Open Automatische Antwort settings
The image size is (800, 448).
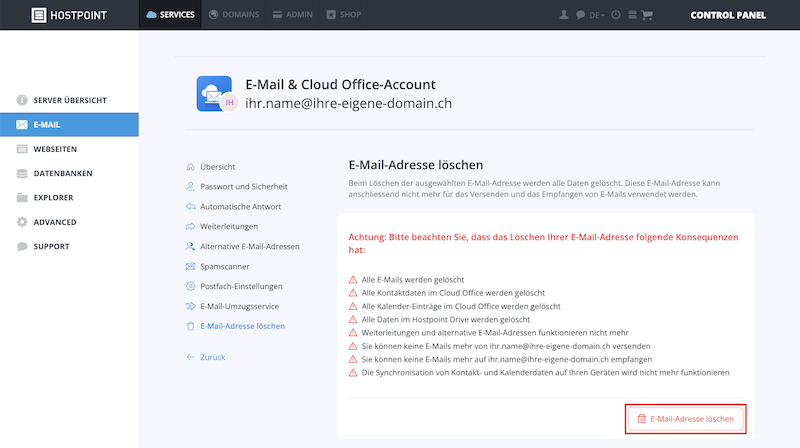click(240, 207)
